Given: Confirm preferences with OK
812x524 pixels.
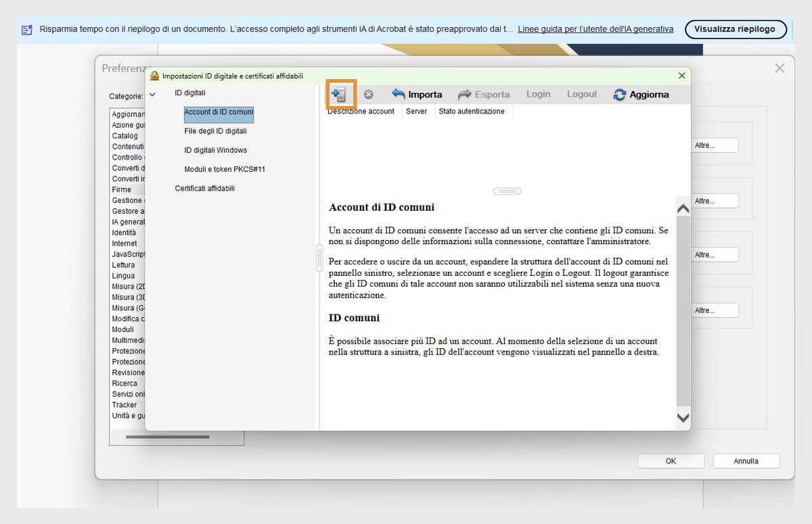Looking at the screenshot, I should pyautogui.click(x=671, y=460).
